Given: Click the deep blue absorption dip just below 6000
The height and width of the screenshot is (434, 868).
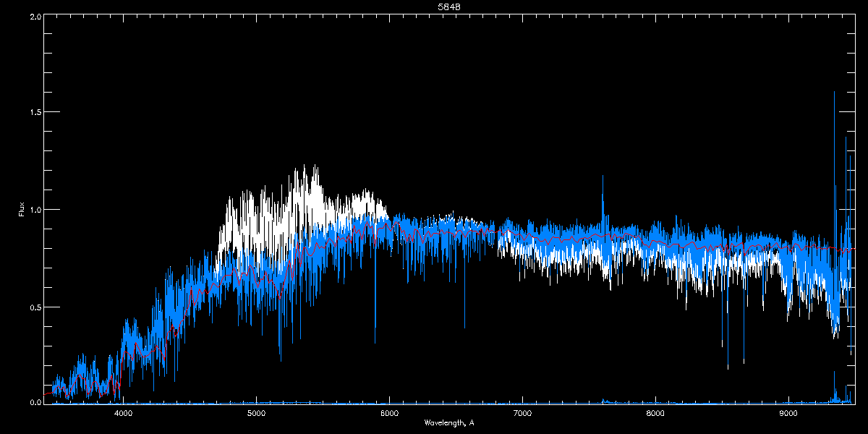Looking at the screenshot, I should click(x=375, y=342).
